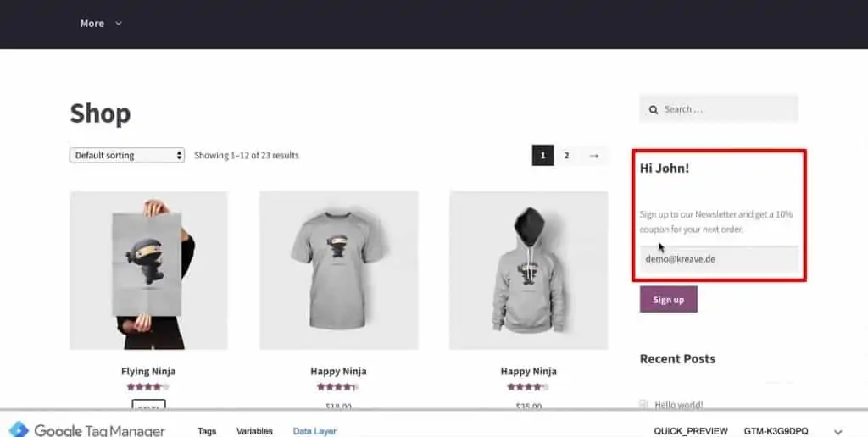Open the Happy Ninja hoodie thumbnail

(x=528, y=270)
